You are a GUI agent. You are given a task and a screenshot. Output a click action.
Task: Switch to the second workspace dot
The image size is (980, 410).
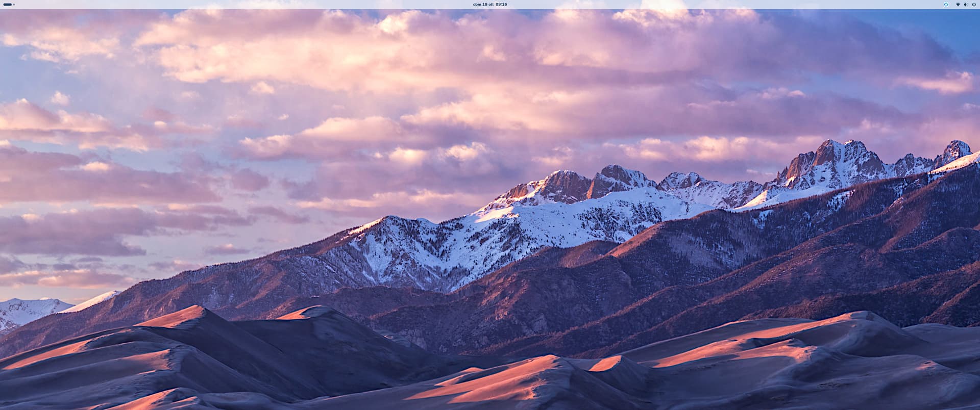tap(14, 4)
